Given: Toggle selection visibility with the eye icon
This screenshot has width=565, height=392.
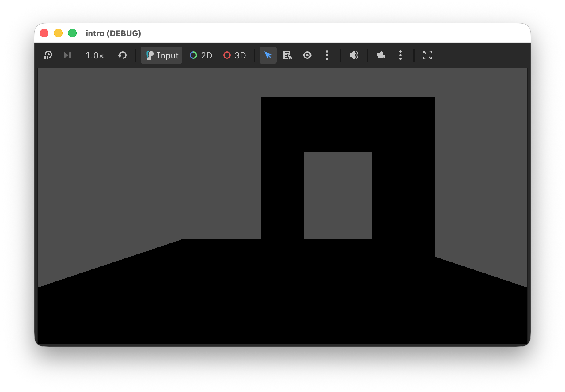Looking at the screenshot, I should pyautogui.click(x=307, y=55).
